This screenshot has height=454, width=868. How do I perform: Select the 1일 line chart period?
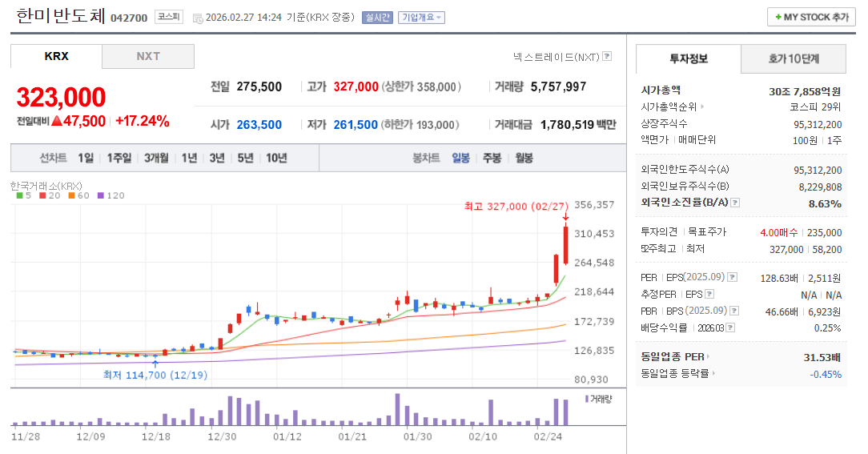tap(86, 159)
